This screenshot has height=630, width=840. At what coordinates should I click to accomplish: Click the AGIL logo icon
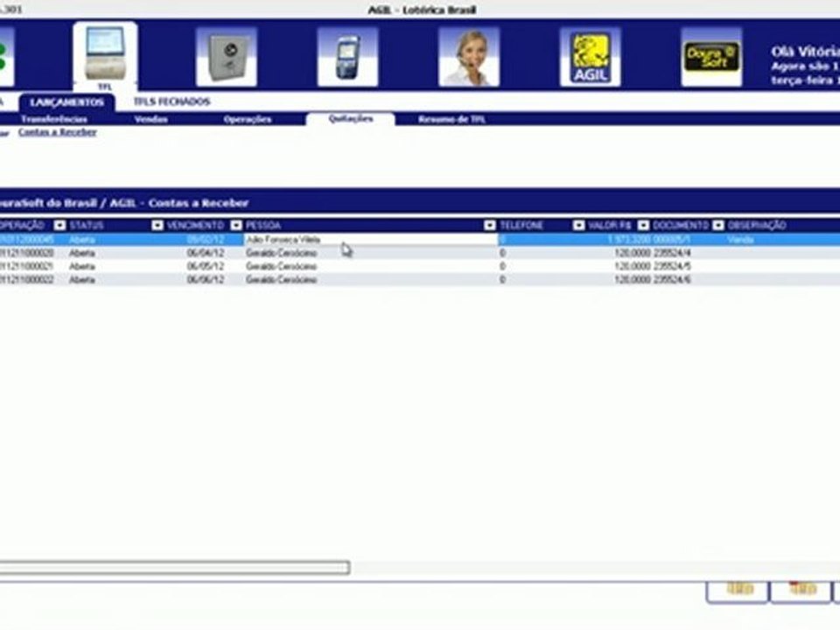[x=590, y=58]
